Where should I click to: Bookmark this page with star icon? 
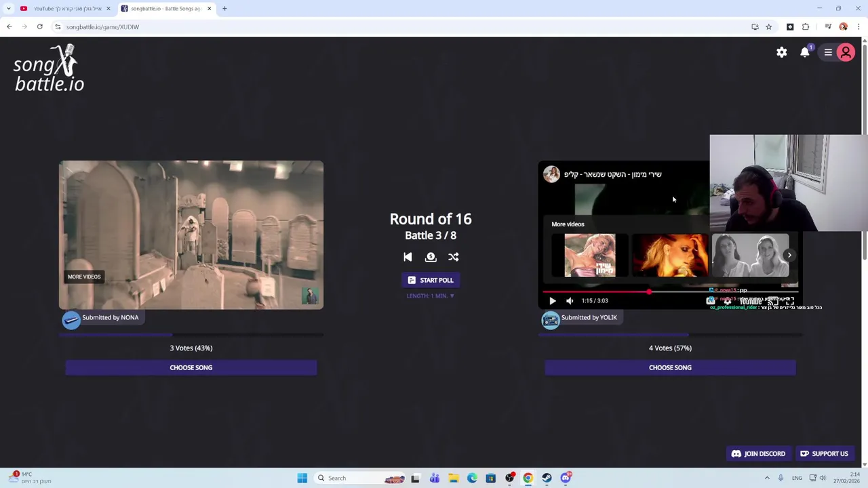coord(768,27)
